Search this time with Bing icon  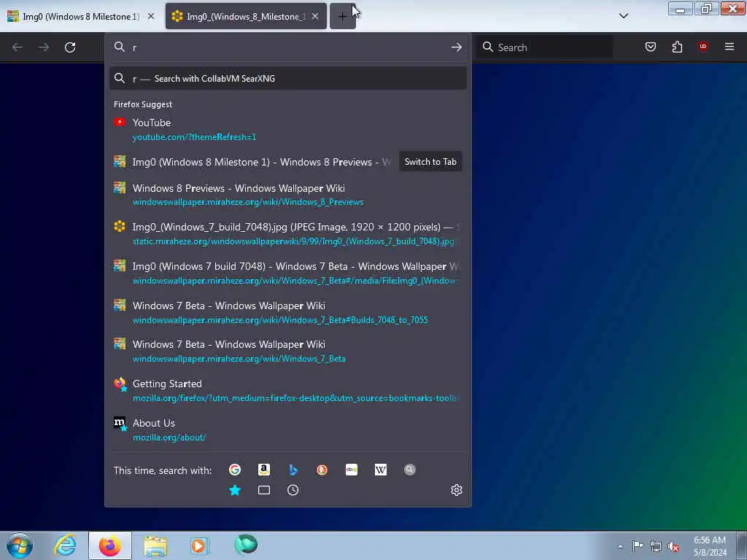tap(293, 470)
